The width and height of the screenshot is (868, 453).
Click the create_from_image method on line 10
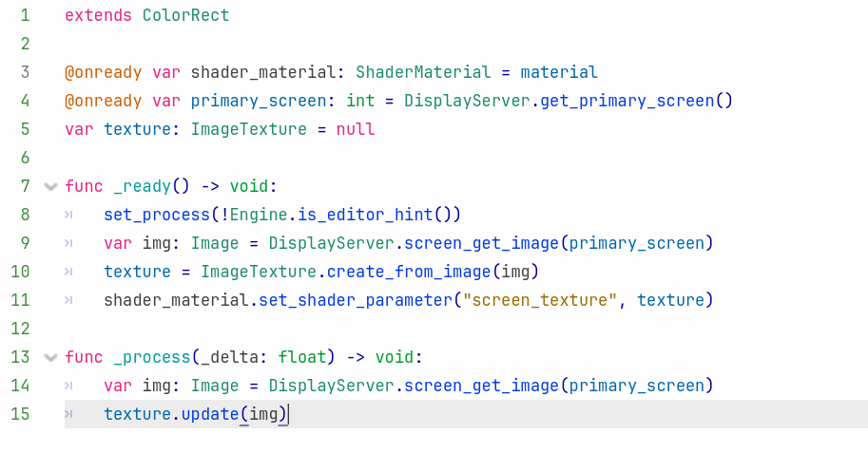click(409, 272)
